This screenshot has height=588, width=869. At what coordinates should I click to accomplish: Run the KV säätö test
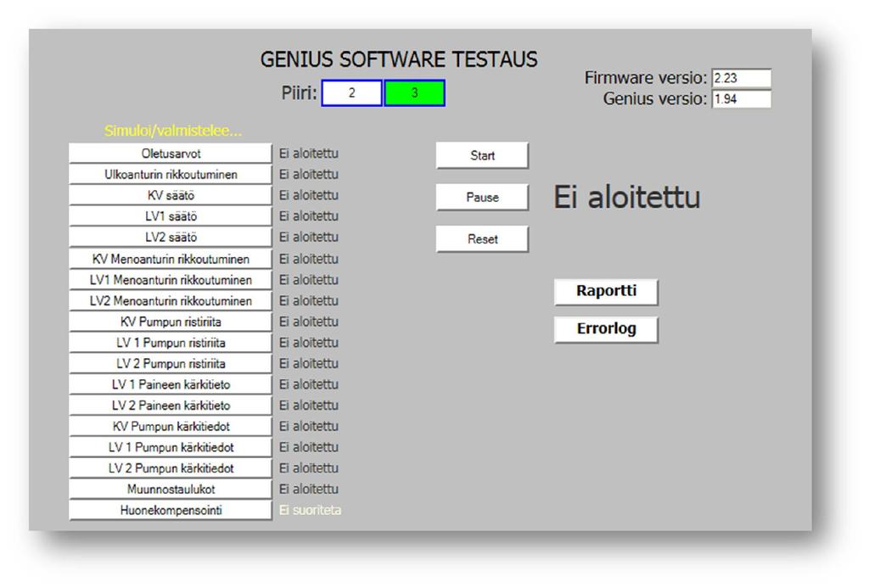pos(171,196)
